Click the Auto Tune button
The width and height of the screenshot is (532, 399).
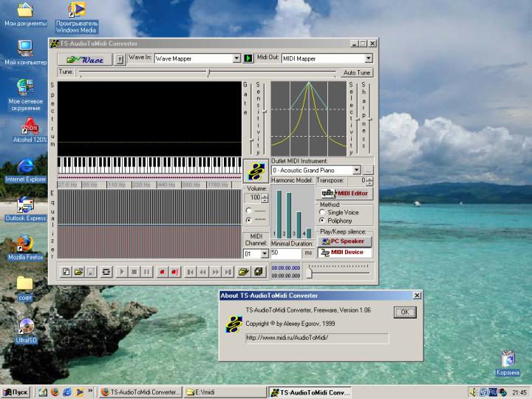[358, 73]
